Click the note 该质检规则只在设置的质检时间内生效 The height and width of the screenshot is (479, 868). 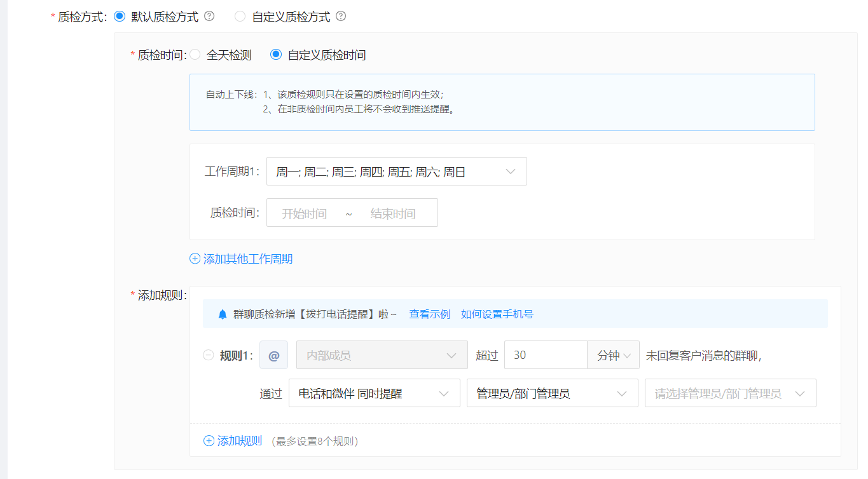(x=361, y=94)
